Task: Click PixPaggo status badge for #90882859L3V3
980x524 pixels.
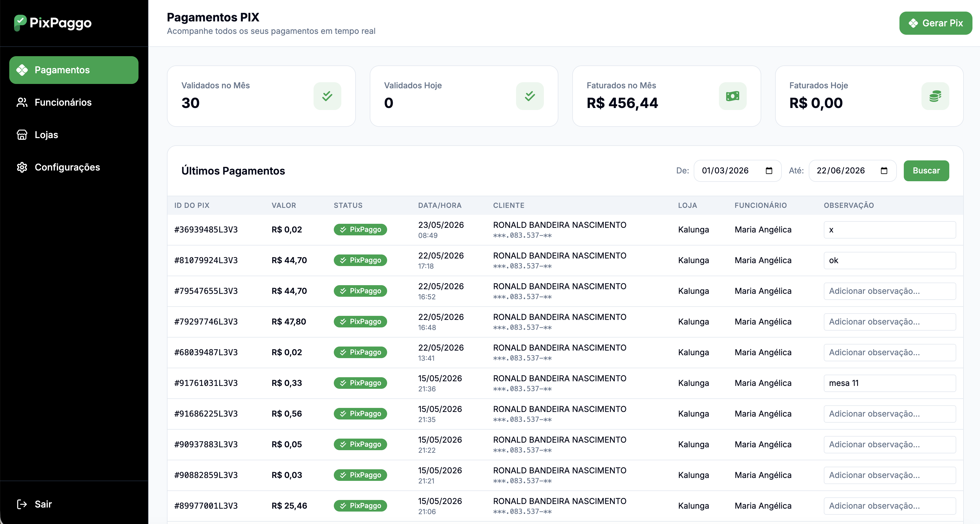Action: 360,475
